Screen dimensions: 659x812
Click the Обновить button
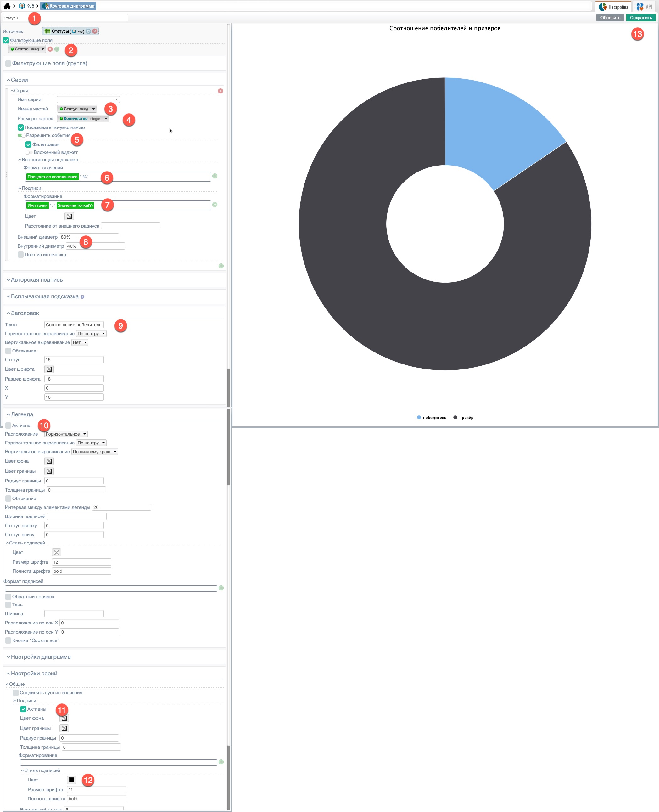610,18
